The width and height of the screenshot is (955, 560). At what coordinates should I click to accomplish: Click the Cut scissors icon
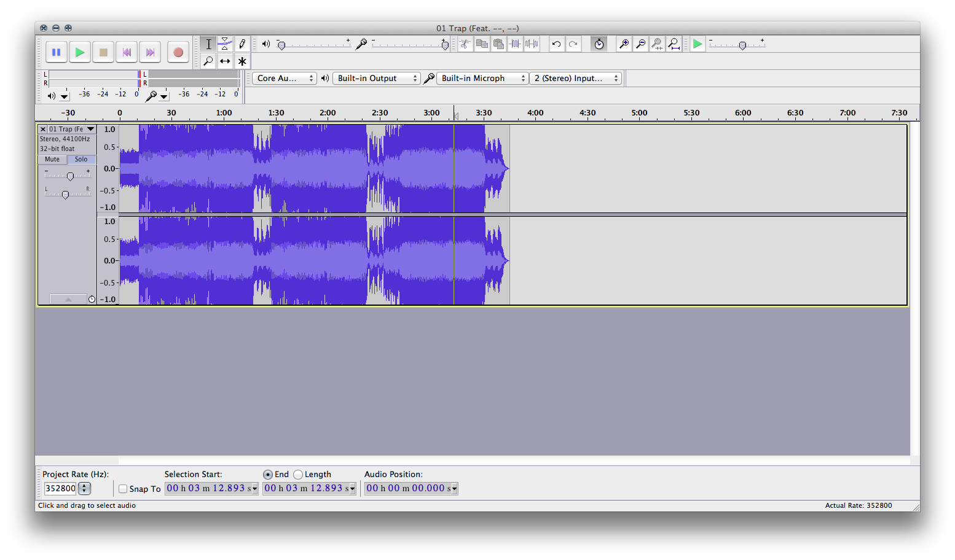point(465,44)
